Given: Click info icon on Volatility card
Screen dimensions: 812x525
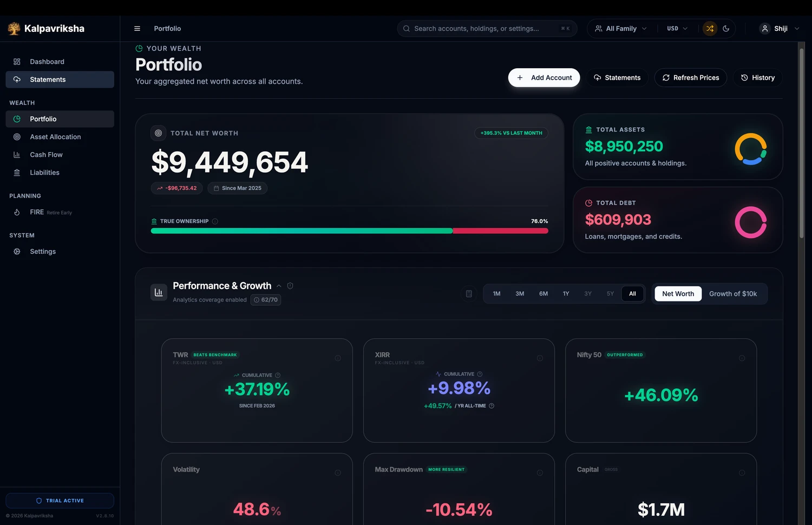Looking at the screenshot, I should click(x=338, y=473).
